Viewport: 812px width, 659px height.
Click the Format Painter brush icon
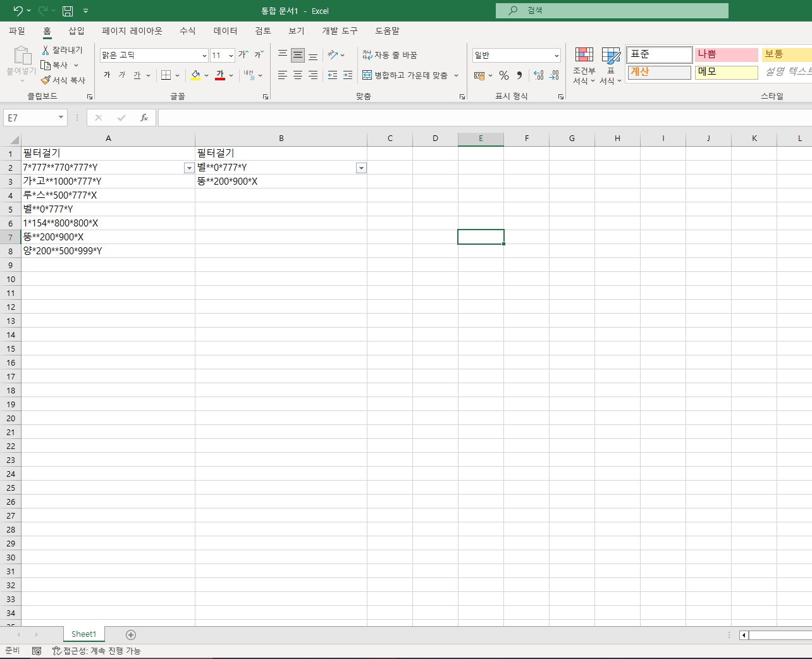tap(46, 80)
